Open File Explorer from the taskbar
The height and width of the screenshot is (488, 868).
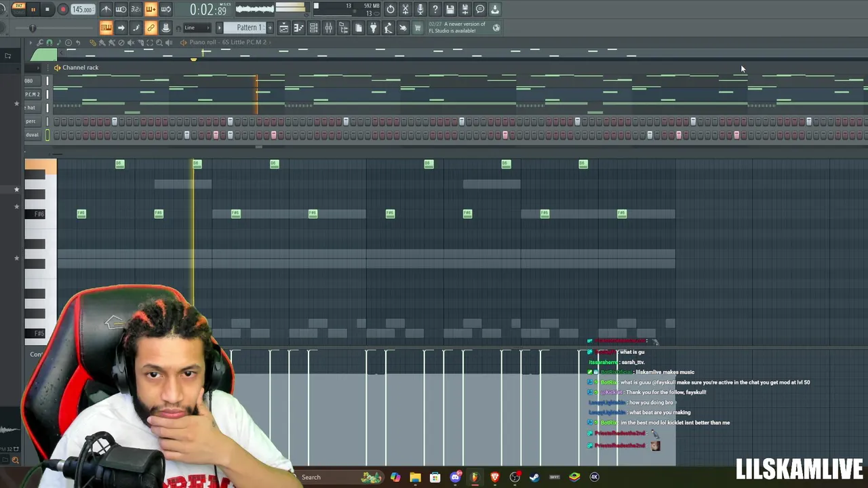[x=415, y=477]
